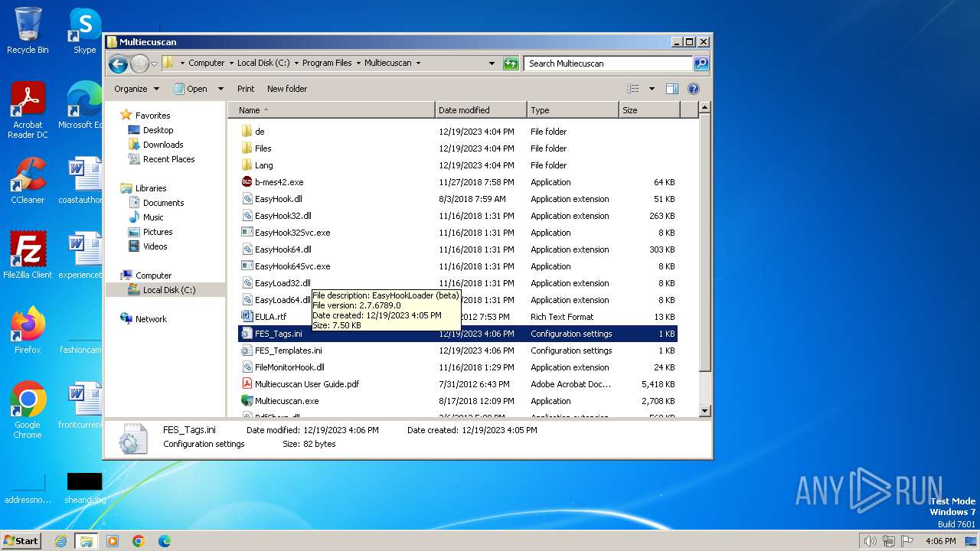Click the refresh button next to address bar
The height and width of the screenshot is (551, 980).
coord(511,64)
